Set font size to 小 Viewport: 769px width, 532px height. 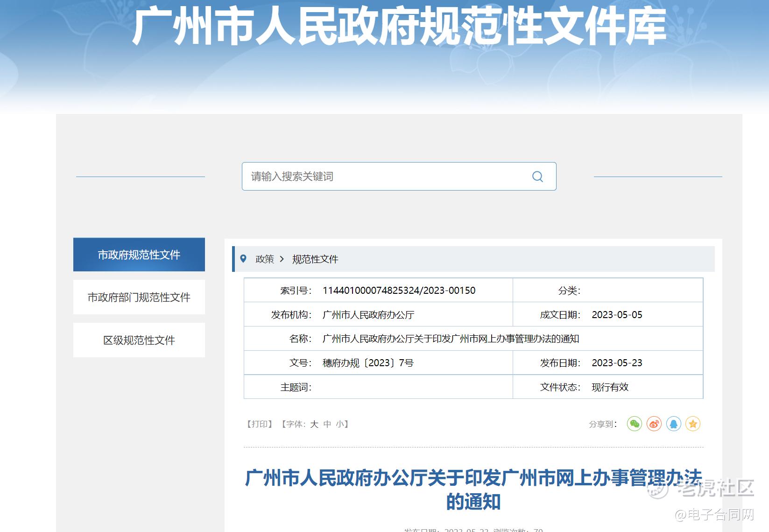click(x=340, y=424)
